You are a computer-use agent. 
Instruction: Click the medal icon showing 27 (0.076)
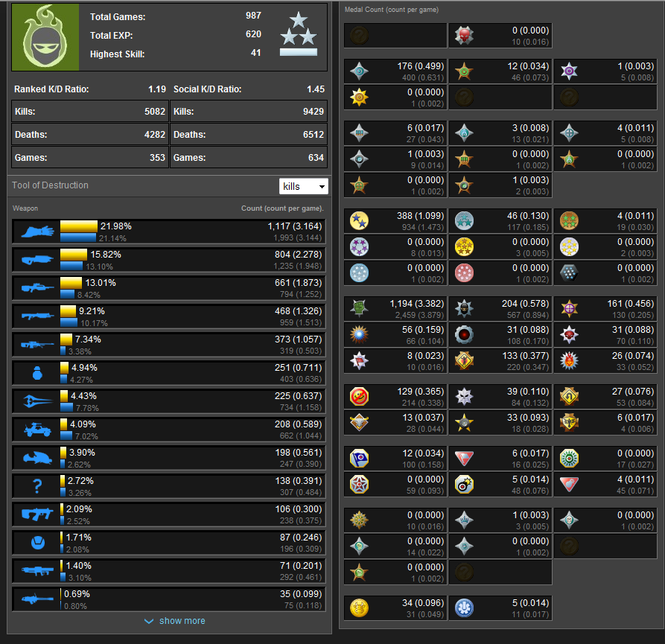(569, 396)
